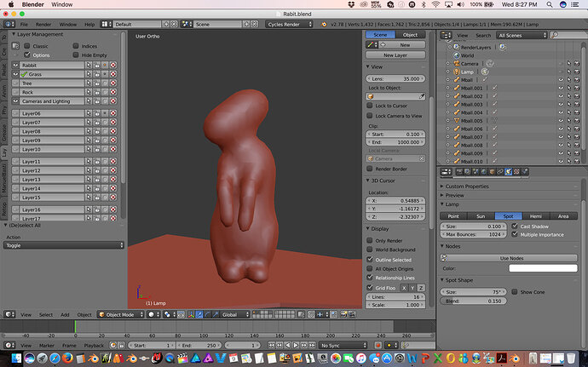Click the Spotlight search icon in menu bar

pos(550,4)
